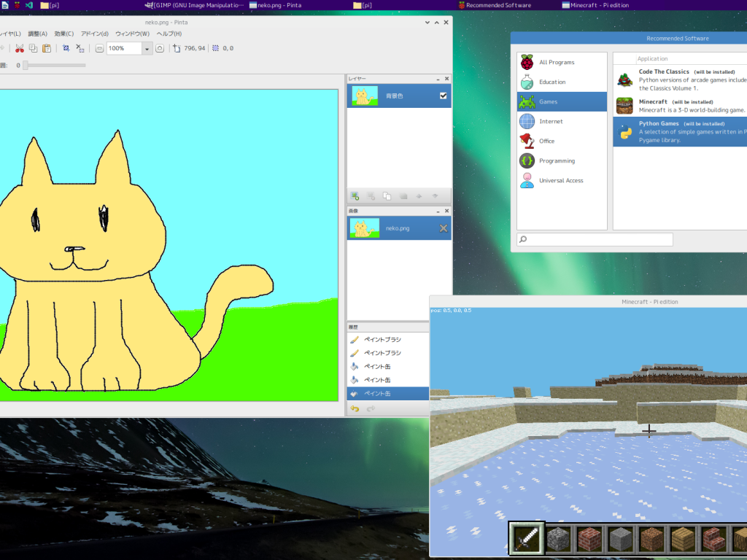Image resolution: width=747 pixels, height=560 pixels.
Task: Select the Internet category in Recommended Software
Action: pos(562,122)
